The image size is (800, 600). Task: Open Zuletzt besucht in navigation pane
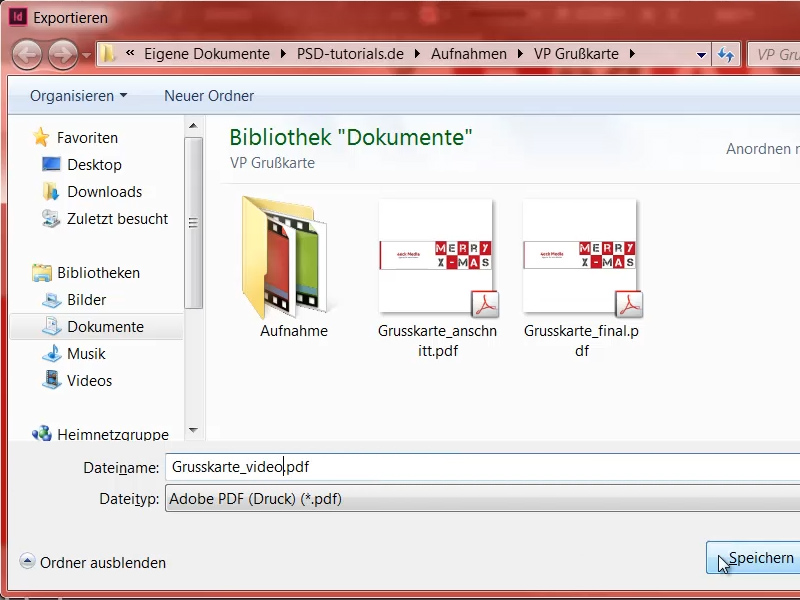pyautogui.click(x=117, y=219)
